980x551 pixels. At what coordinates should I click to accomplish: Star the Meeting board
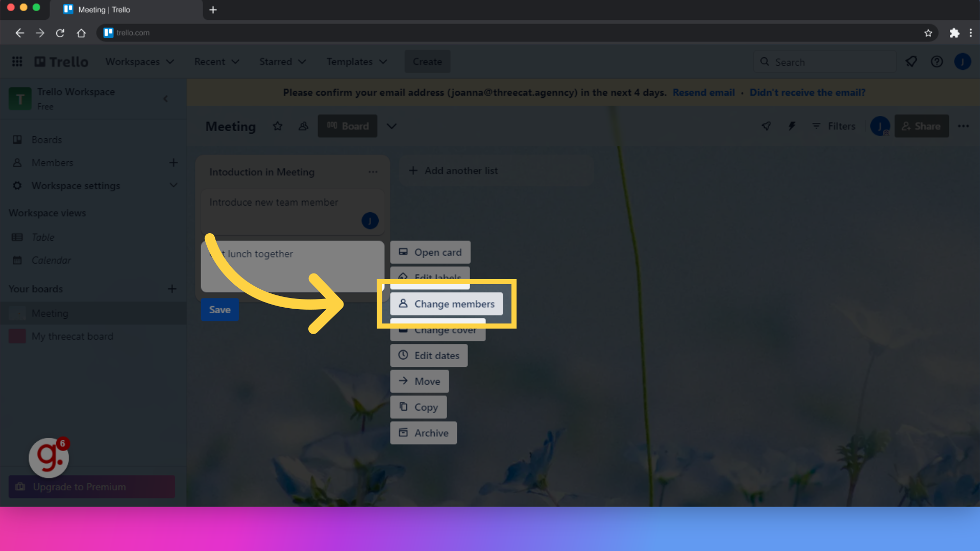pos(277,126)
